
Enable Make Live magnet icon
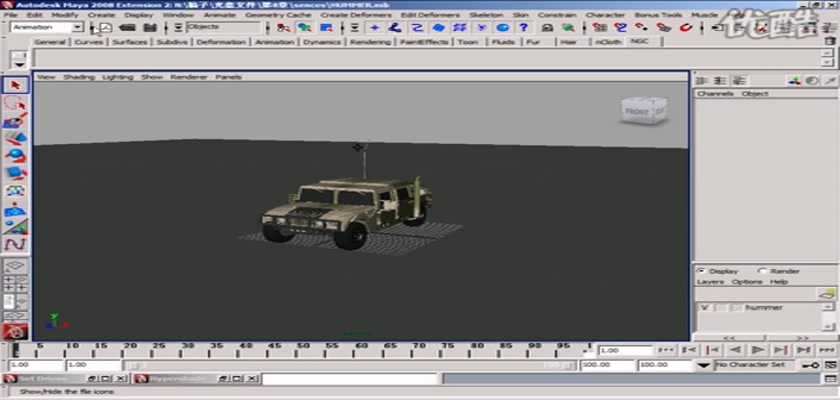[x=686, y=27]
